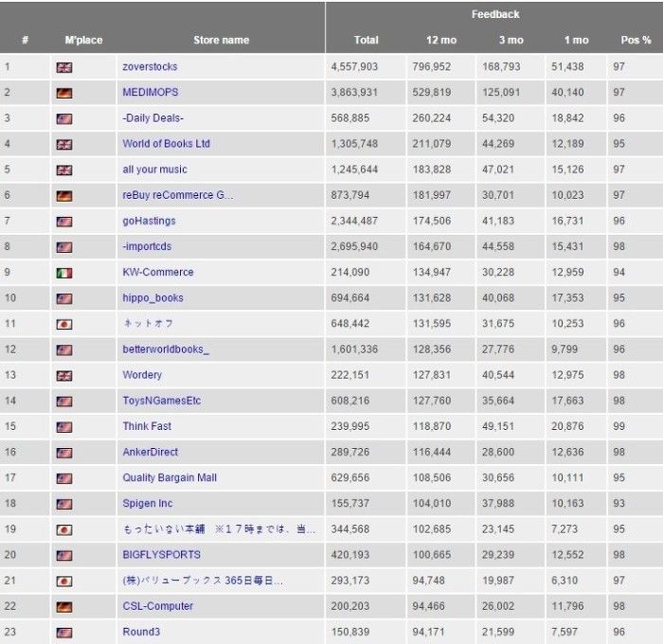Screen dimensions: 663x644
Task: Open the zoverstocks store link
Action: (150, 66)
